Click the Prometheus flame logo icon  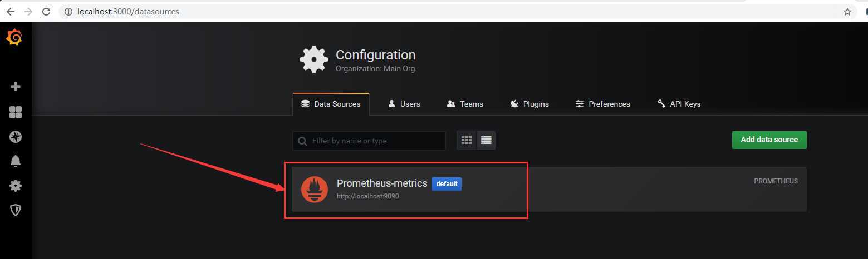tap(315, 189)
